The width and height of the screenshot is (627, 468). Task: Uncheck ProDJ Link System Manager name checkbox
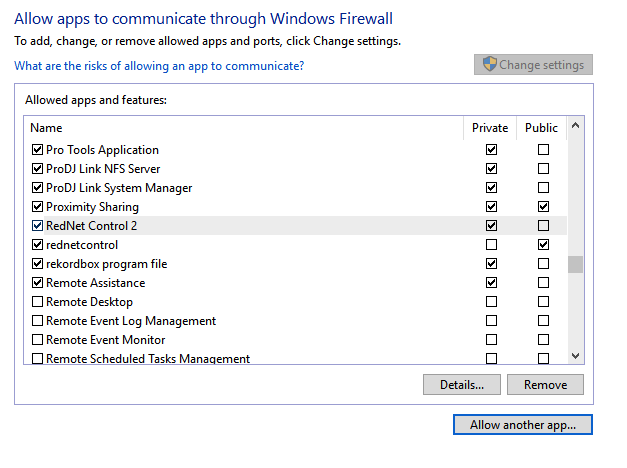pos(37,188)
